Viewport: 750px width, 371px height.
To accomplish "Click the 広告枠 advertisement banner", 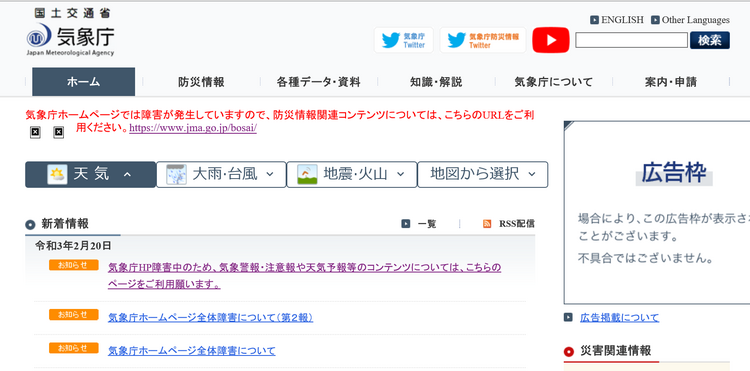I will click(657, 212).
